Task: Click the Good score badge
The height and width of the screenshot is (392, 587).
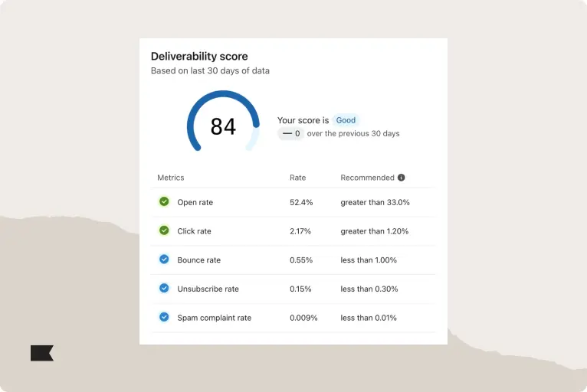Action: click(x=346, y=120)
